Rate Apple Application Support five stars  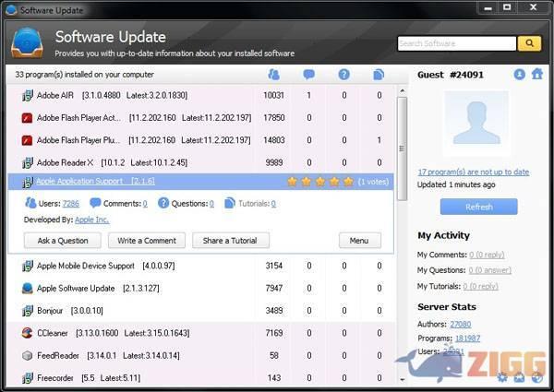(x=348, y=182)
